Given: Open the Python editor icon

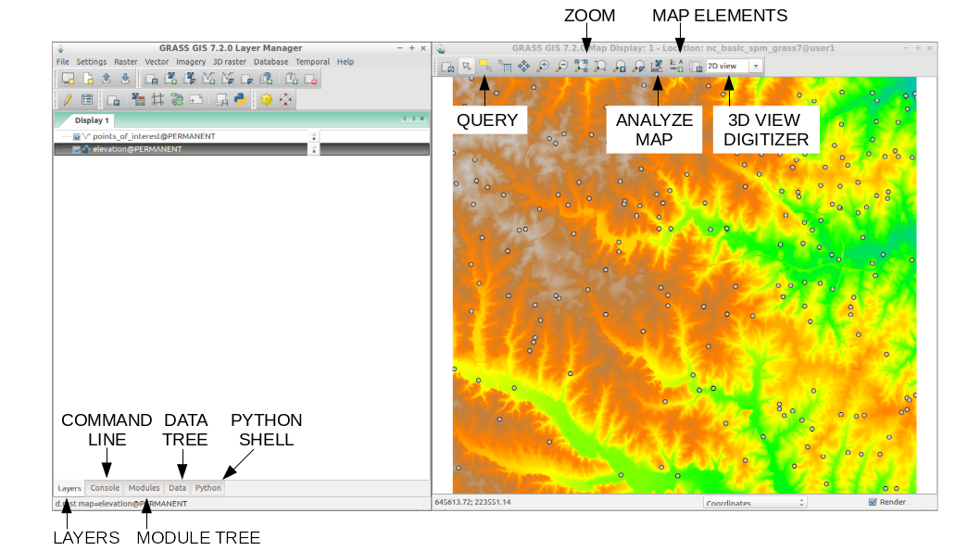Looking at the screenshot, I should tap(240, 99).
